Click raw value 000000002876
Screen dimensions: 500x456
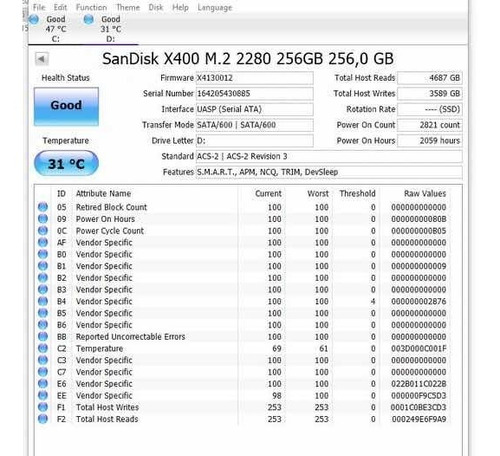[419, 301]
